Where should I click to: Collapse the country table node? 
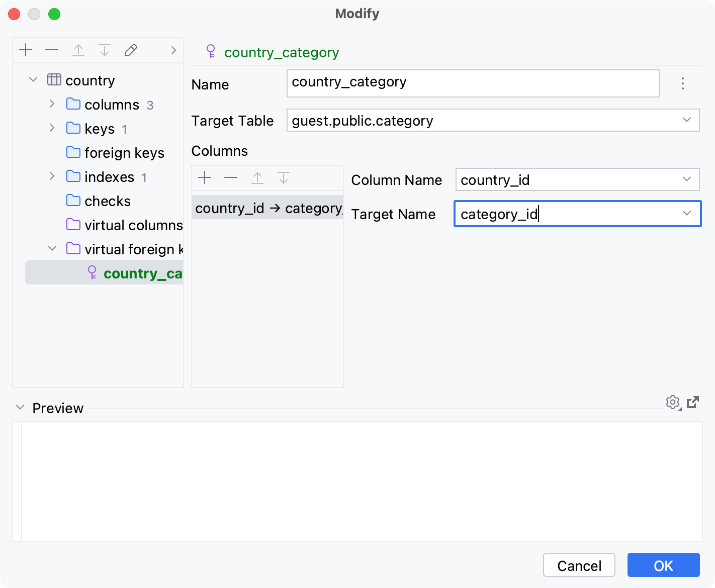[33, 79]
